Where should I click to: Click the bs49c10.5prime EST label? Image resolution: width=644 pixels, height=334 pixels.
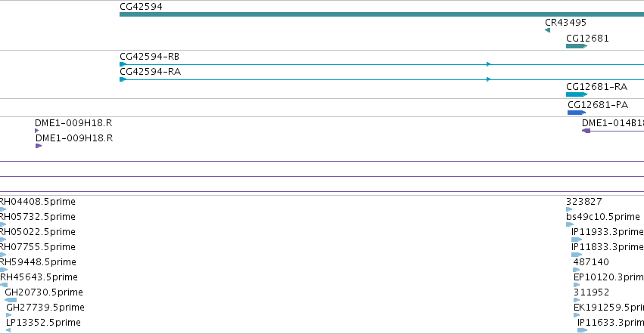[603, 217]
